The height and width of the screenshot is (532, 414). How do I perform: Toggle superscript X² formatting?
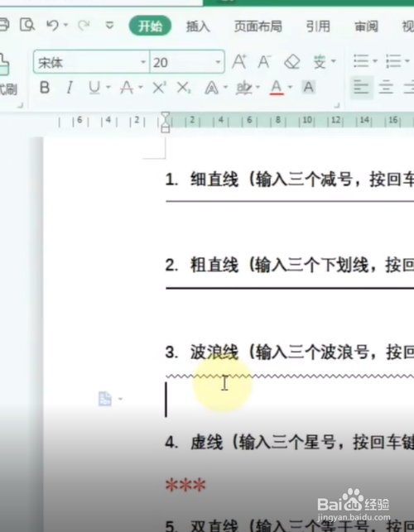coord(159,89)
